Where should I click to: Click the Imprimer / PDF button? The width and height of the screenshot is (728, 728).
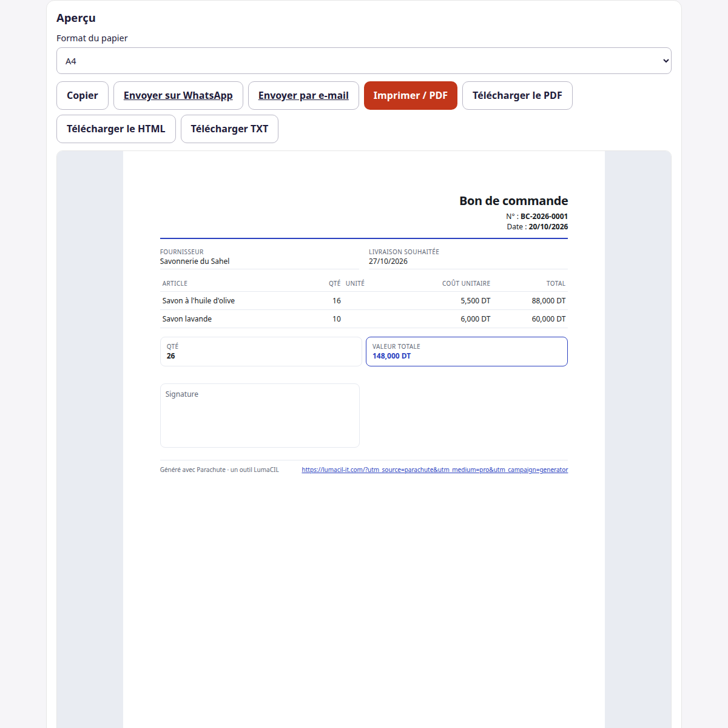click(x=411, y=95)
